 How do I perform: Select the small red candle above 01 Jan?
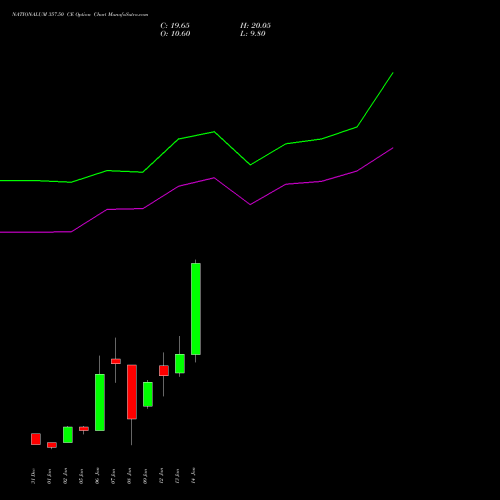(x=52, y=445)
